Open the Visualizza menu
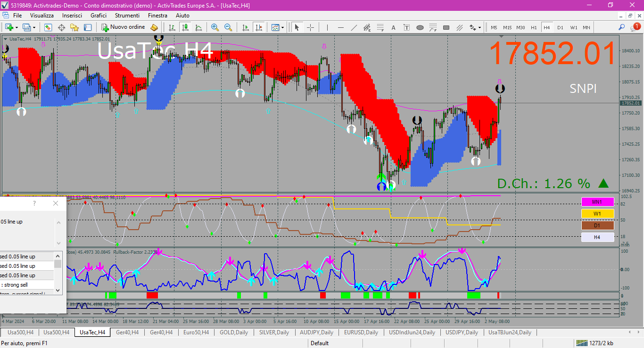Image resolution: width=644 pixels, height=348 pixels. [x=42, y=16]
